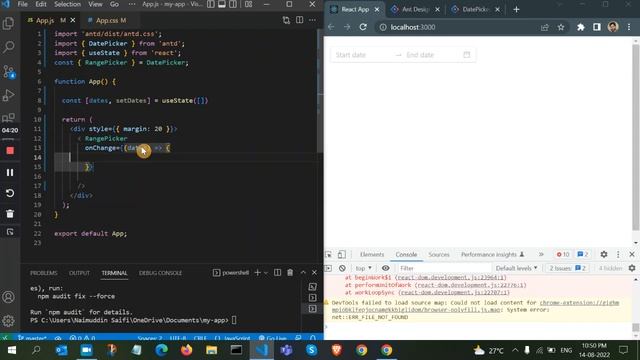Open changes for the current file

286,20
